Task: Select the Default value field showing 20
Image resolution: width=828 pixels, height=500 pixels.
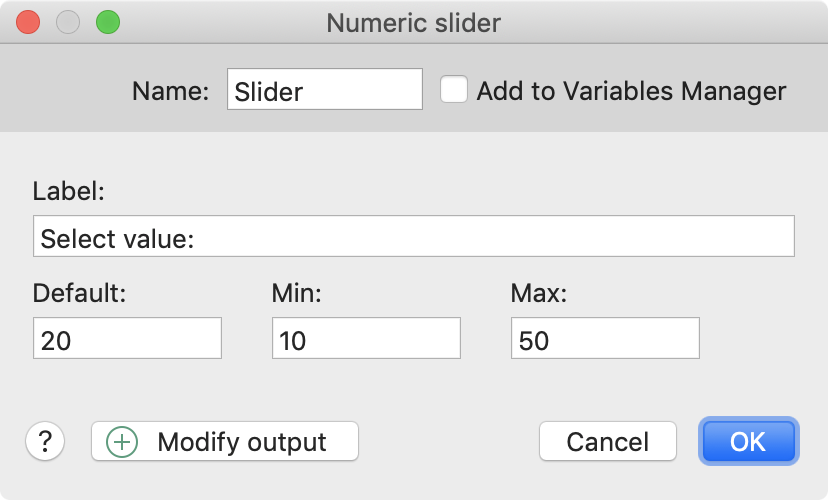Action: (127, 338)
